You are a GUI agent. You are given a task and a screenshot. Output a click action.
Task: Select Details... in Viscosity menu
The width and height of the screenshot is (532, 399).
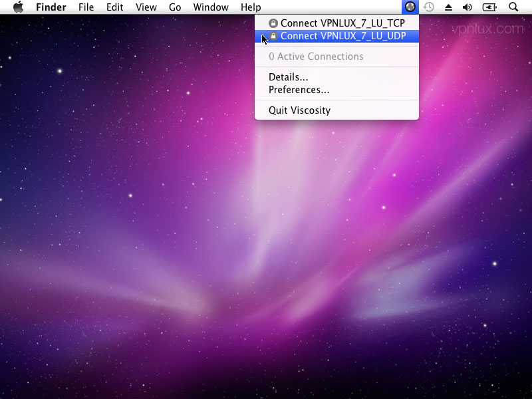[x=336, y=77]
